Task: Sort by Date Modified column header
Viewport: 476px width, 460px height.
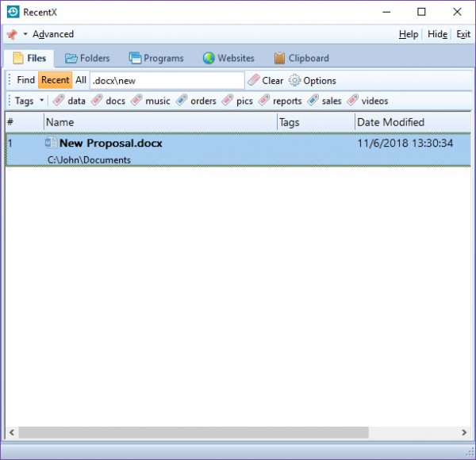Action: point(413,122)
